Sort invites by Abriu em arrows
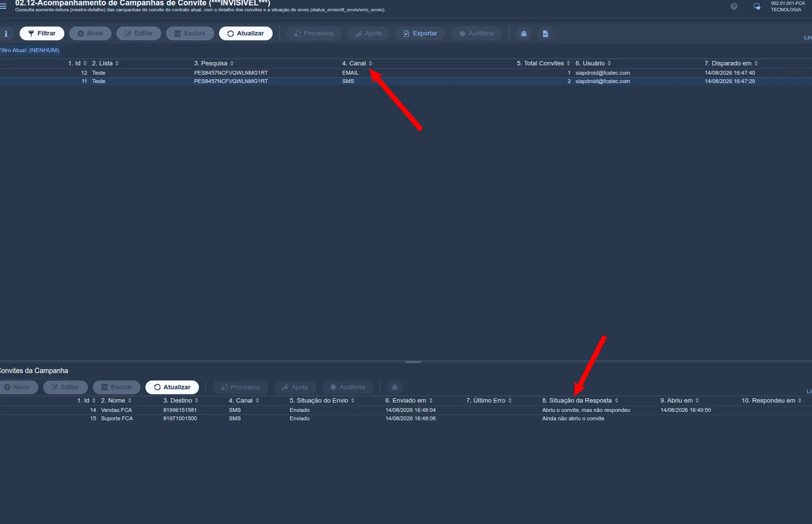Screen dimensions: 812x524 point(697,401)
